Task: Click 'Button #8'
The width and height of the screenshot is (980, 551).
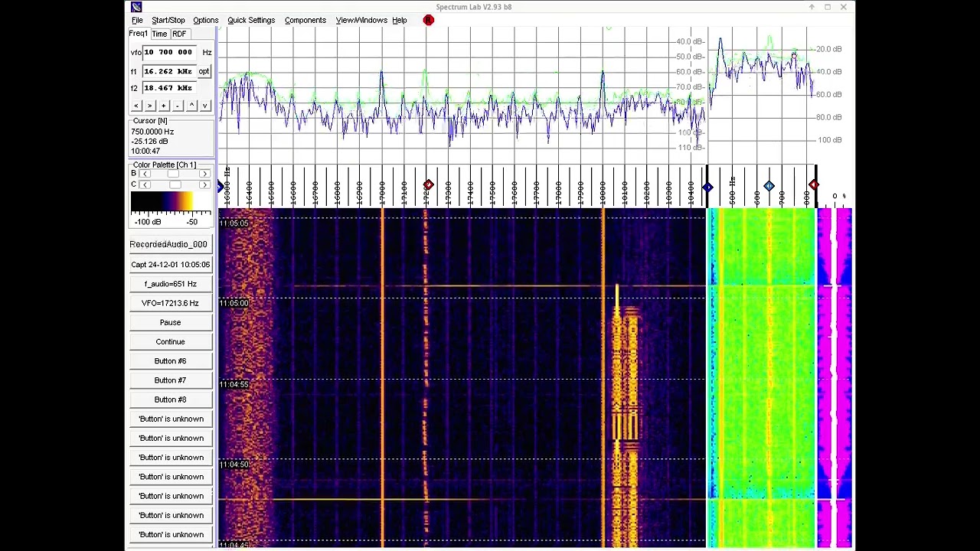Action: click(x=170, y=399)
